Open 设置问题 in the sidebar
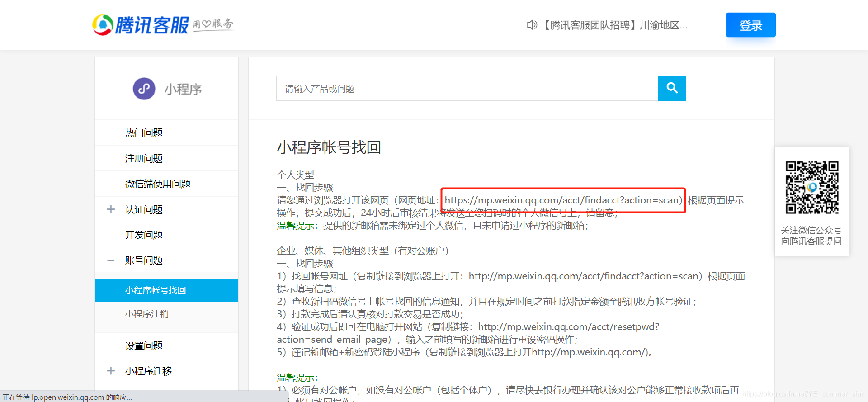This screenshot has height=402, width=868. pyautogui.click(x=144, y=345)
